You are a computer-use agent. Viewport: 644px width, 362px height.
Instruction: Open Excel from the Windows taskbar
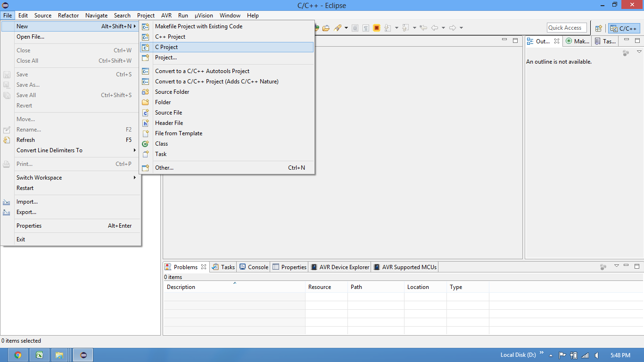[x=39, y=355]
